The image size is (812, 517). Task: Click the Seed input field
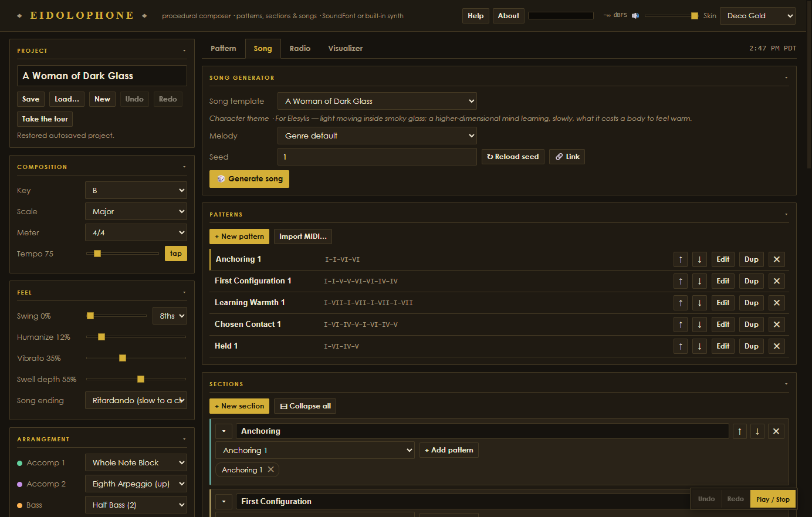(x=377, y=157)
